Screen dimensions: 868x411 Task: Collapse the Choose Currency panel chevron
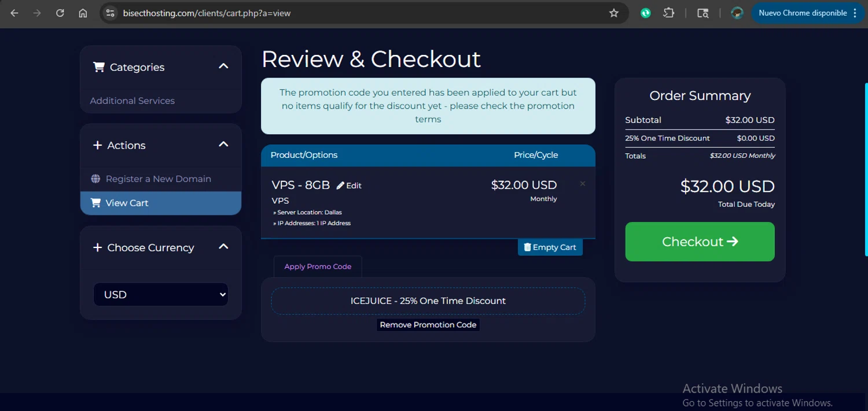(223, 247)
